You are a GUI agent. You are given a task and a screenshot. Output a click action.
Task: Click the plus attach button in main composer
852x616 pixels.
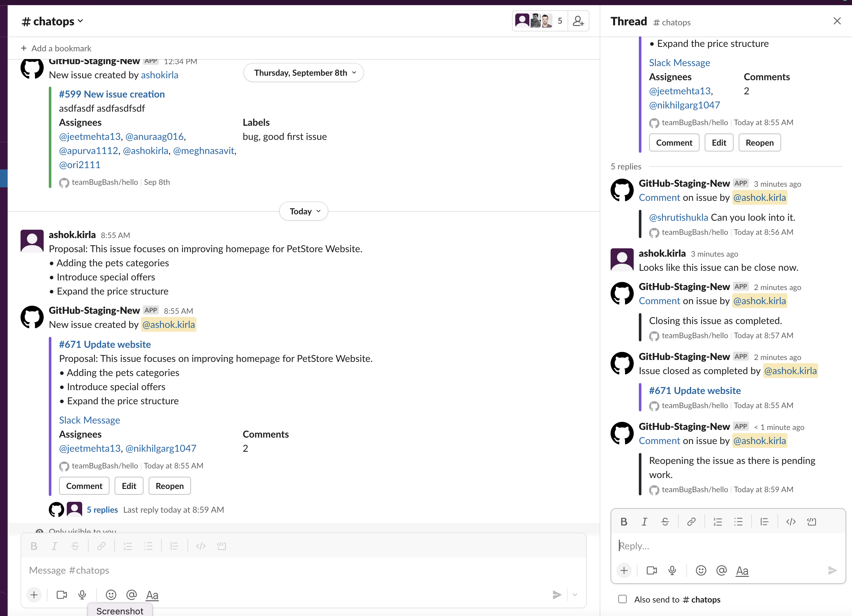point(34,595)
